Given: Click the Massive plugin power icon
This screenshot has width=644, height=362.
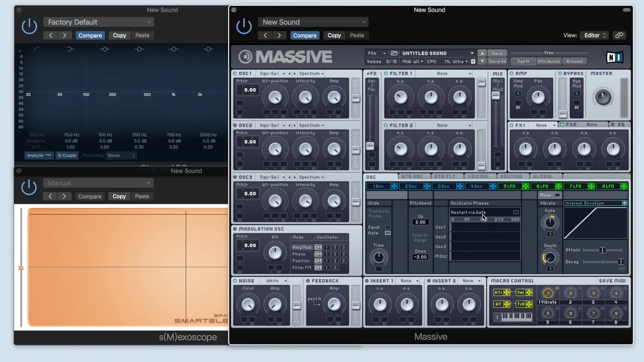Looking at the screenshot, I should coord(244,26).
